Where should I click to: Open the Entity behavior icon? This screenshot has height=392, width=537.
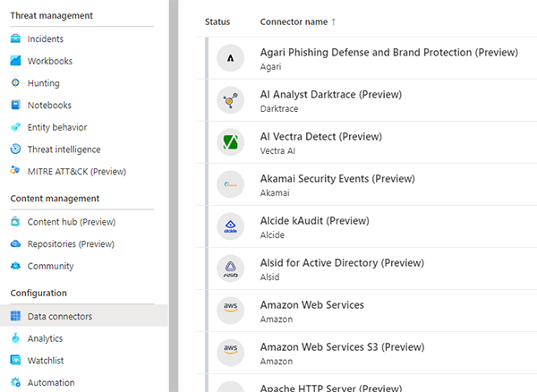[15, 127]
